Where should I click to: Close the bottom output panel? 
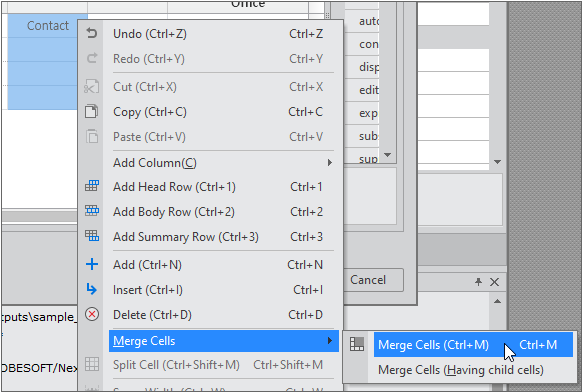click(494, 282)
